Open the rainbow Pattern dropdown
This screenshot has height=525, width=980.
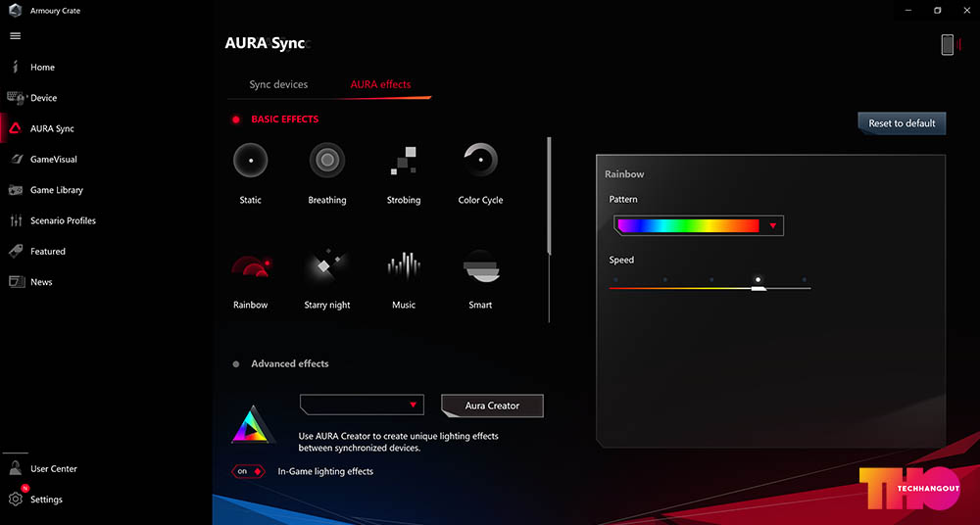coord(699,225)
